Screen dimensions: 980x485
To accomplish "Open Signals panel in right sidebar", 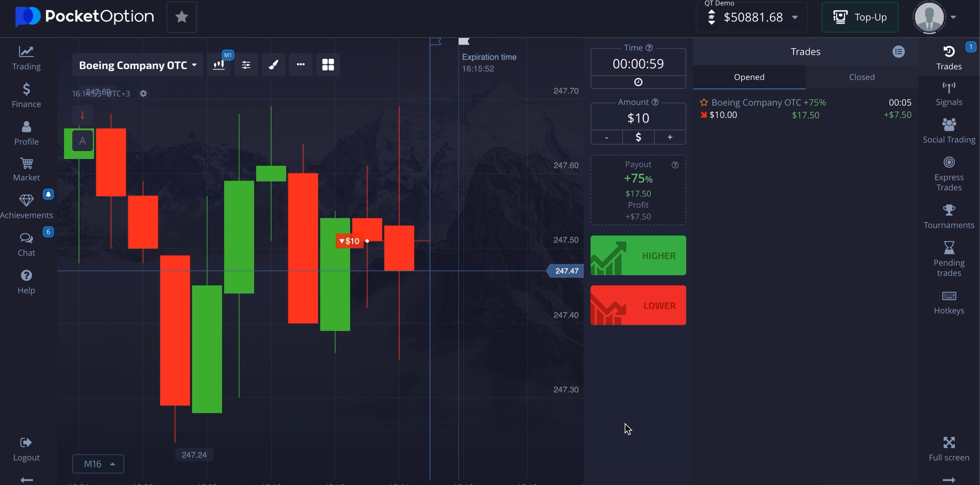I will 949,94.
